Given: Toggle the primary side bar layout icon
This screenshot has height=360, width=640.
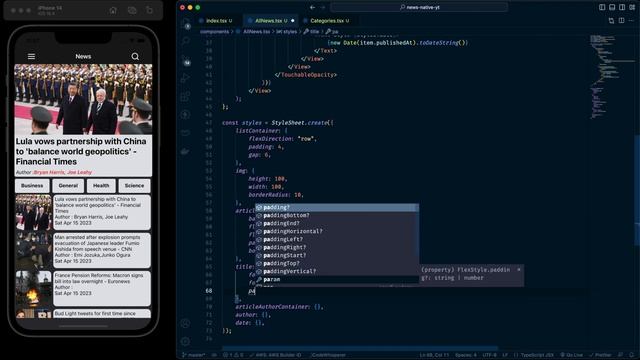Looking at the screenshot, I should pos(602,7).
